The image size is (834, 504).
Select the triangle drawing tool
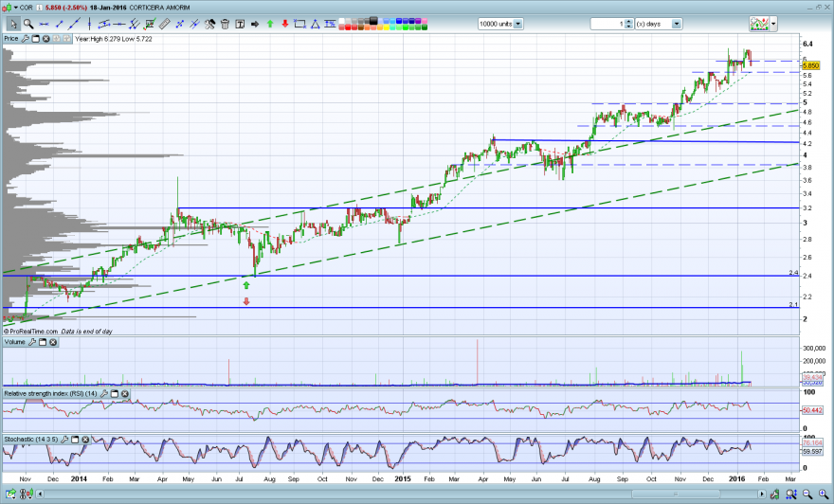316,24
